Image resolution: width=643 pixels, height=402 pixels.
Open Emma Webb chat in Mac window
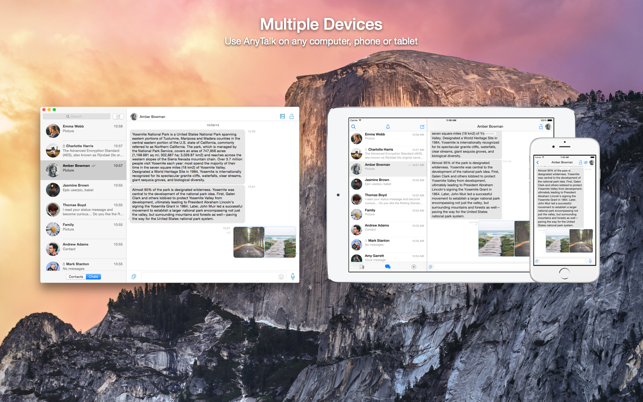click(84, 131)
